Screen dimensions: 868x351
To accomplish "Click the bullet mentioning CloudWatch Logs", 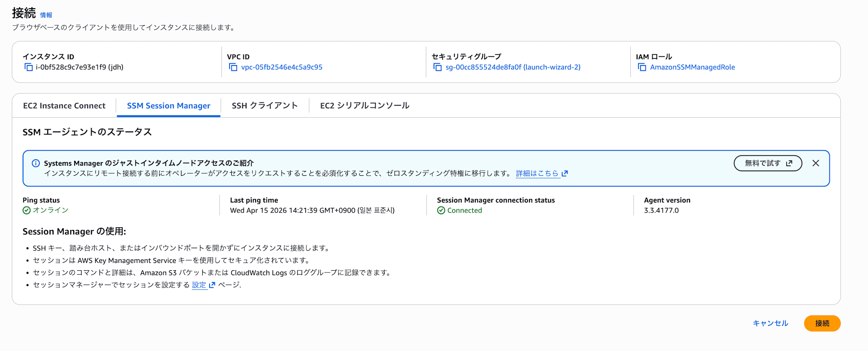I will pyautogui.click(x=213, y=273).
